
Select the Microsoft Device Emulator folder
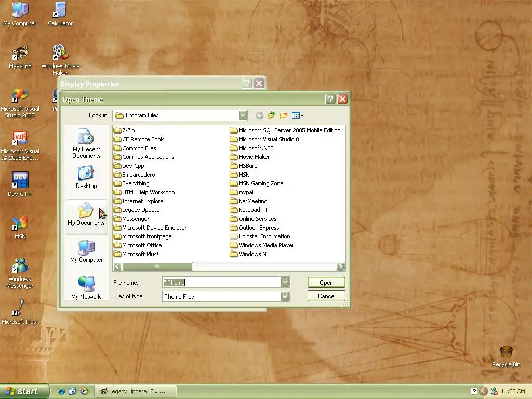click(x=150, y=228)
